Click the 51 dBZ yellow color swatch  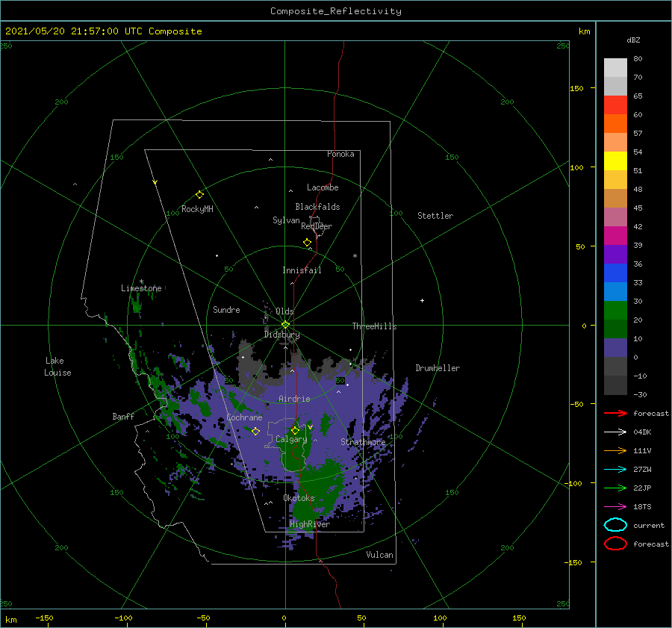pyautogui.click(x=615, y=161)
